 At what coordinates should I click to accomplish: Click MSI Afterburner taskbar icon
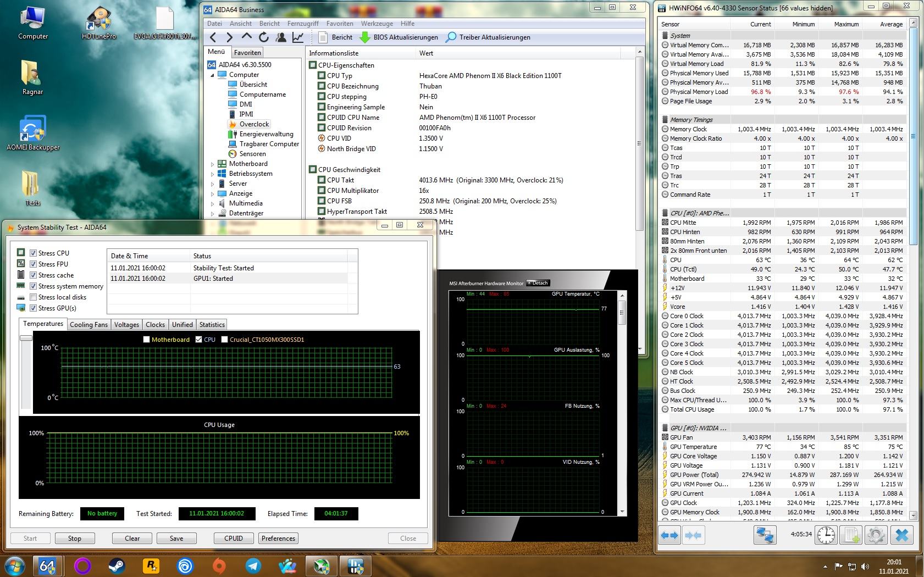322,565
